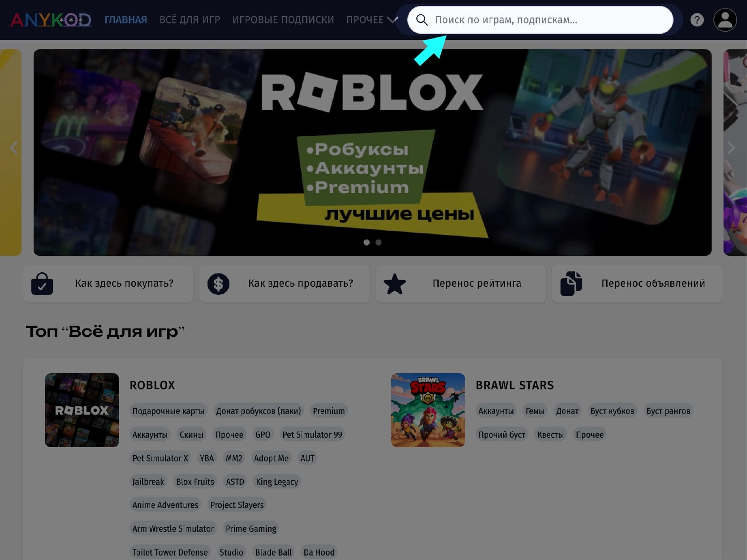Image resolution: width=747 pixels, height=560 pixels.
Task: Click the dollar coin icon
Action: pos(218,284)
